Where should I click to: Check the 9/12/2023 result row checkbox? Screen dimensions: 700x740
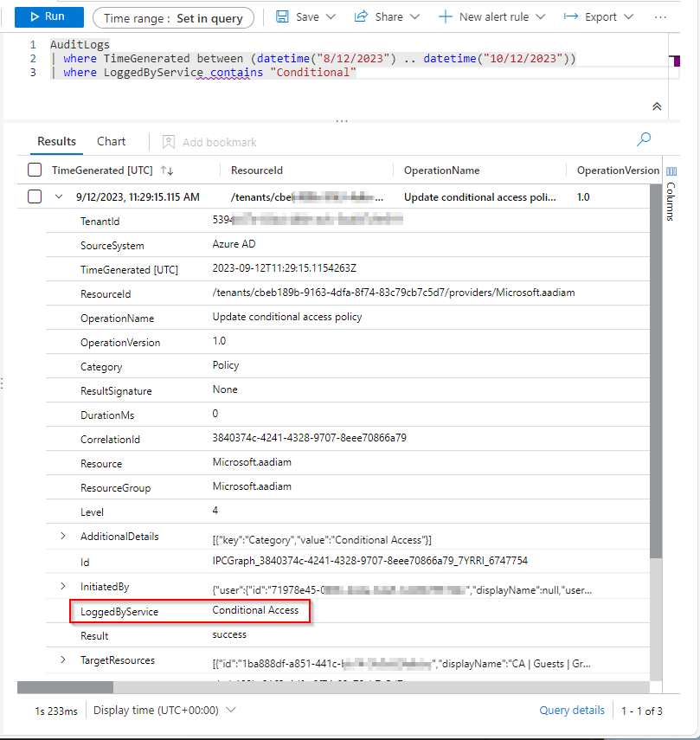click(35, 196)
